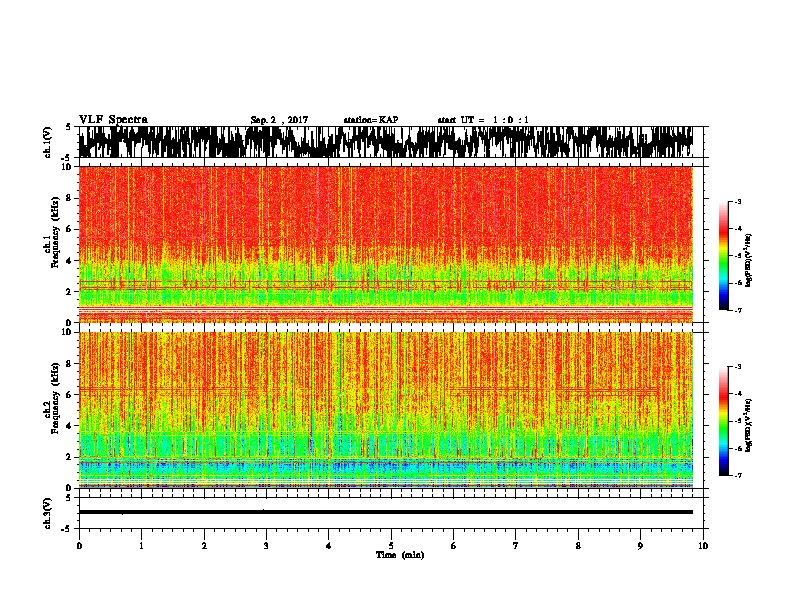Click inside the ch.2 spectrogram panel

click(x=386, y=410)
